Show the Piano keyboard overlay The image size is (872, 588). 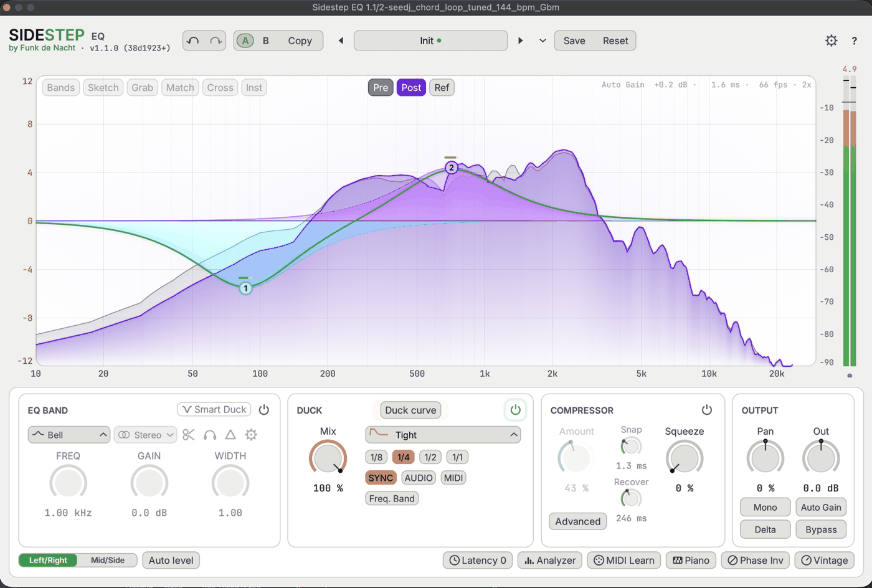(x=691, y=560)
